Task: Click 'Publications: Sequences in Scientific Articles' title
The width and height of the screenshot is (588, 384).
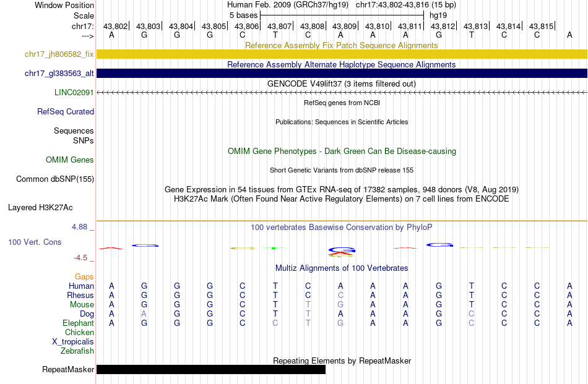Action: click(342, 122)
